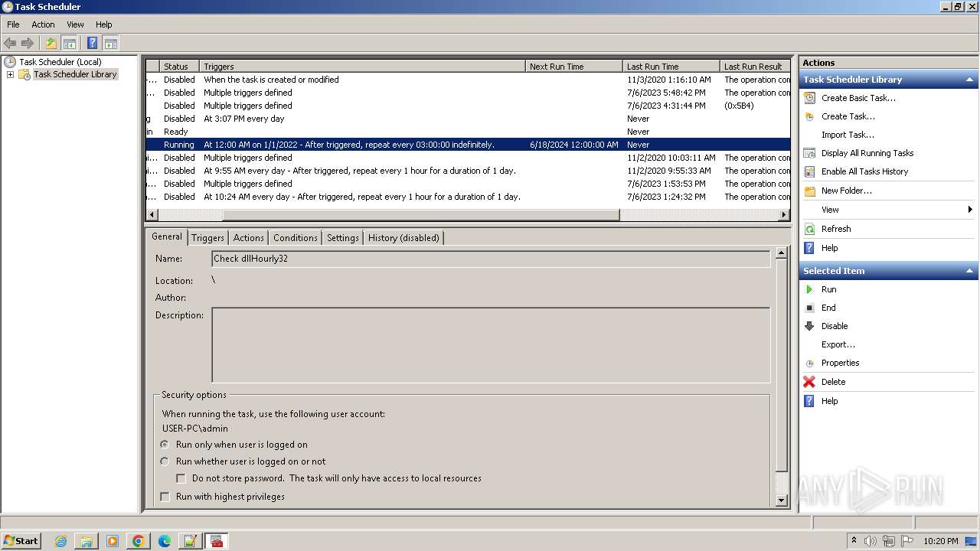Sort by the Last Run Result column header
Viewport: 980px width, 551px height.
coord(755,67)
